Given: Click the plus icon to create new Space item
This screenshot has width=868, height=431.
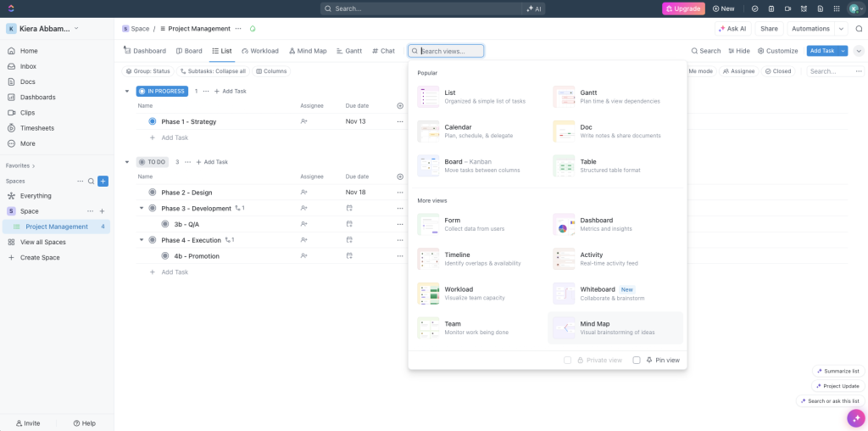Looking at the screenshot, I should pyautogui.click(x=102, y=211).
